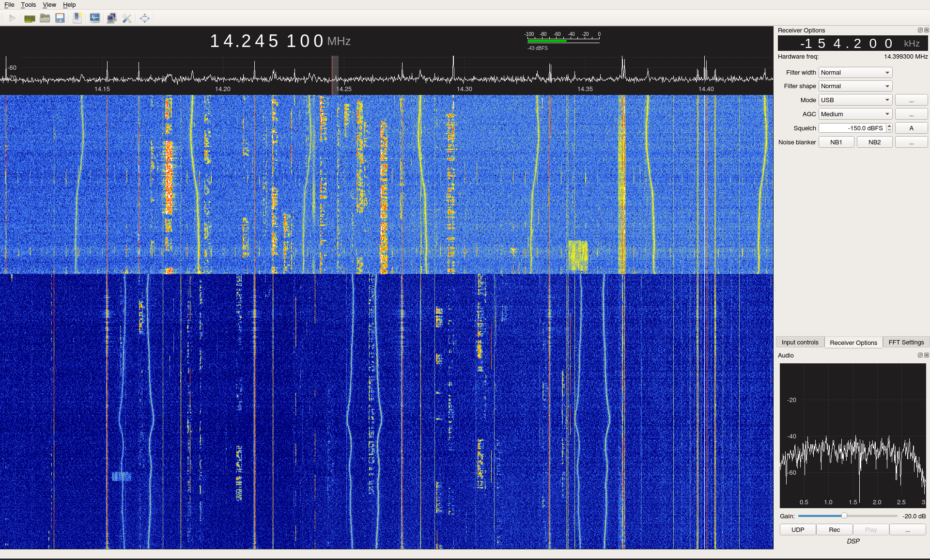Screen dimensions: 930x560
Task: Open the Bookmarks toolbar icon
Action: pos(77,18)
